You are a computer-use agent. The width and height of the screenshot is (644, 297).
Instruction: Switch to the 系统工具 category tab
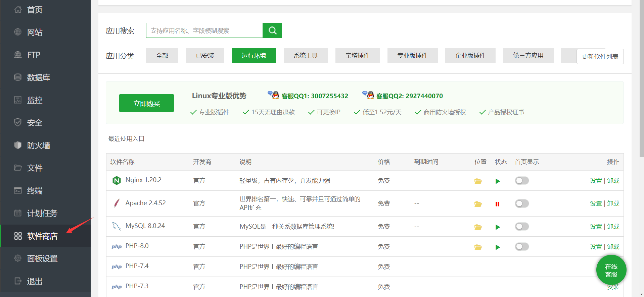306,55
